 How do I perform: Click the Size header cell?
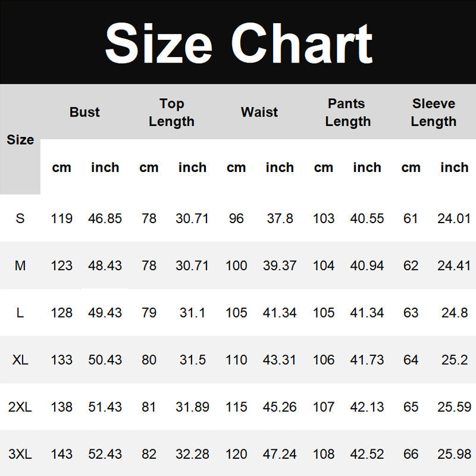point(20,140)
